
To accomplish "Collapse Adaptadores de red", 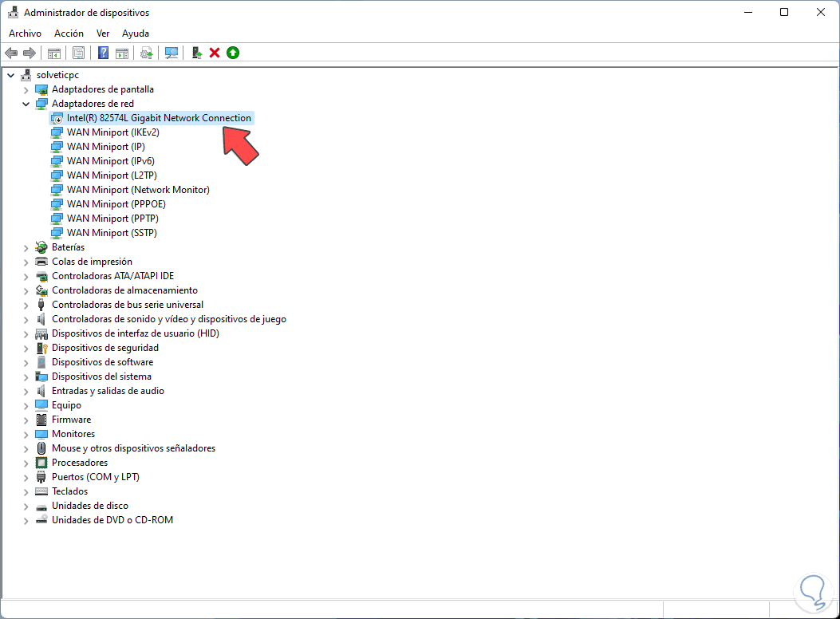I will (x=26, y=104).
